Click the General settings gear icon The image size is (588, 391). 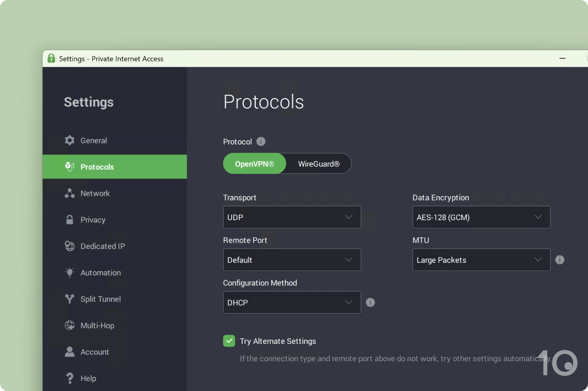coord(70,140)
